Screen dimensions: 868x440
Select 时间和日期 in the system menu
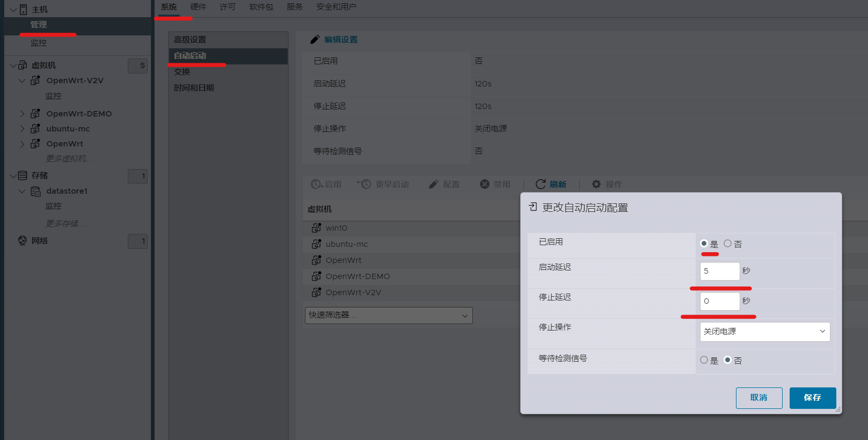click(228, 88)
